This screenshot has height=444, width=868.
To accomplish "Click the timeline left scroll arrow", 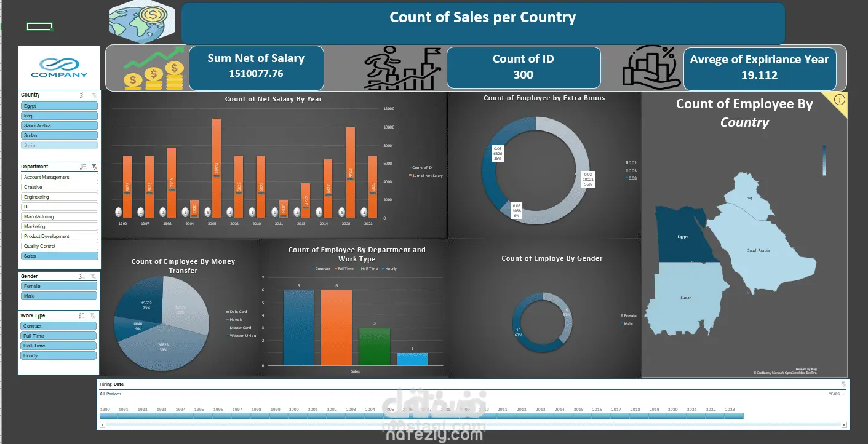I will click(102, 425).
